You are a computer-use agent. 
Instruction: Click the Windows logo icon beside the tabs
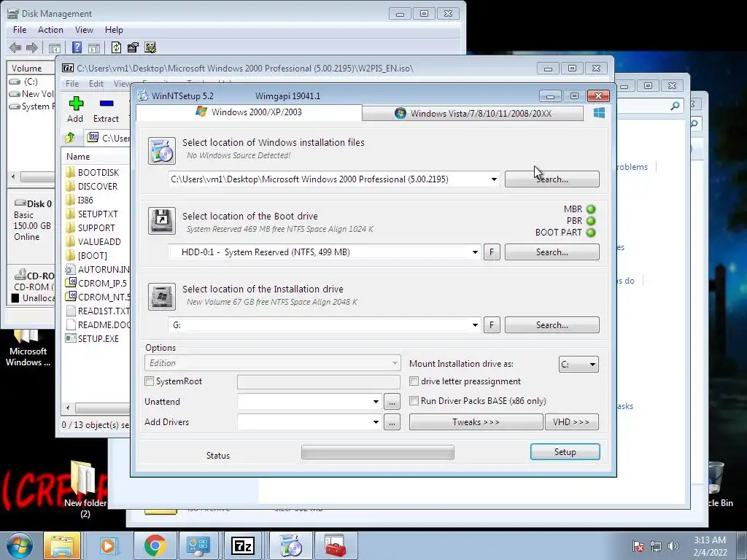click(x=600, y=113)
